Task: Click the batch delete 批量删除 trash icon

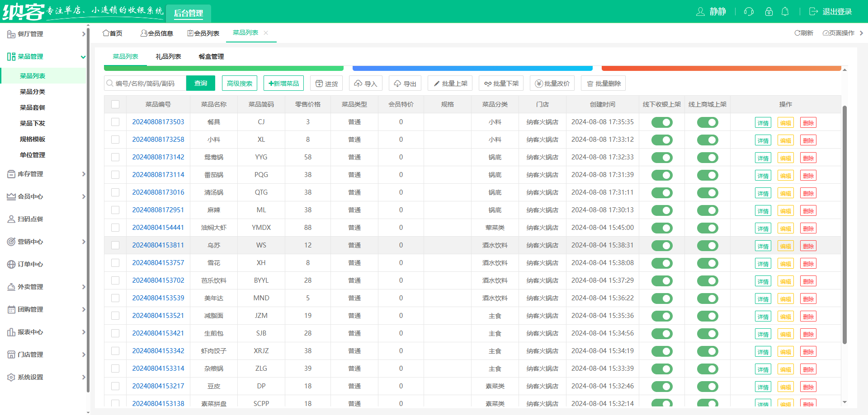Action: [590, 84]
